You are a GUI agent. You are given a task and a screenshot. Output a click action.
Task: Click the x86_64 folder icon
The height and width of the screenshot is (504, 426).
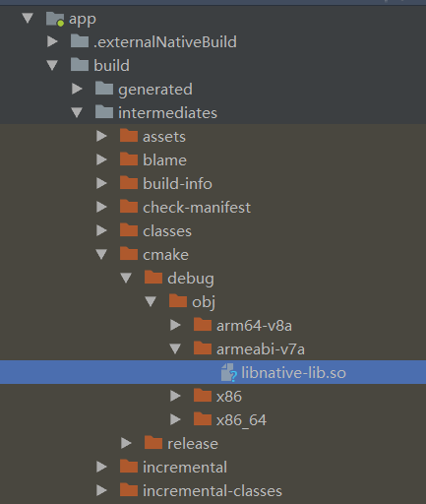[203, 419]
